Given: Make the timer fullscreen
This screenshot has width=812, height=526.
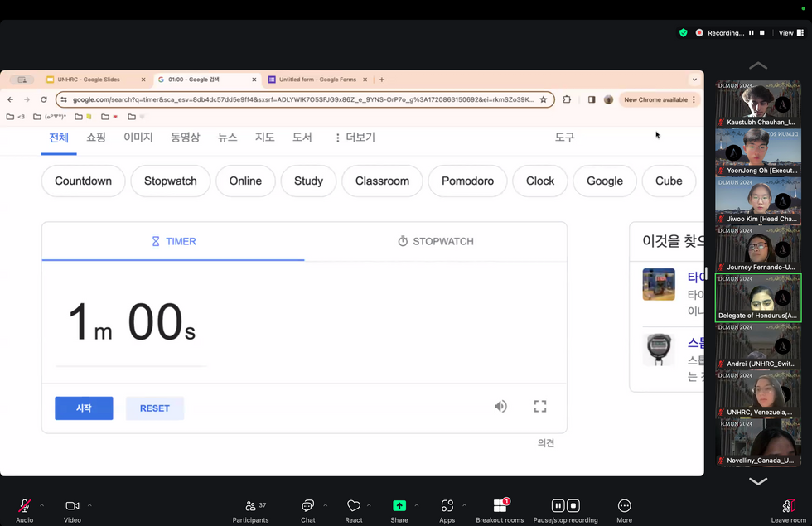Looking at the screenshot, I should pos(540,407).
